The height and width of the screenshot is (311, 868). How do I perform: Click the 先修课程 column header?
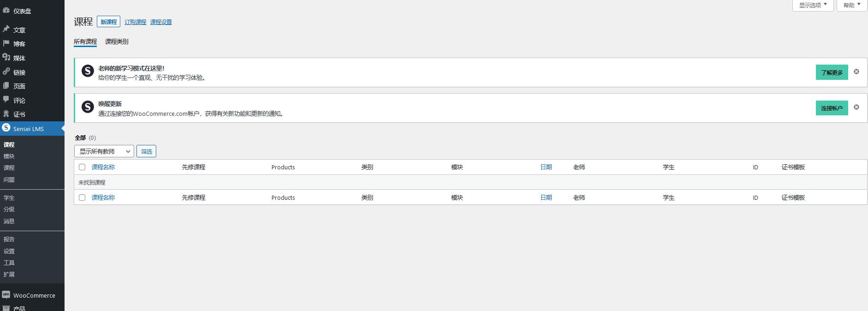tap(194, 167)
